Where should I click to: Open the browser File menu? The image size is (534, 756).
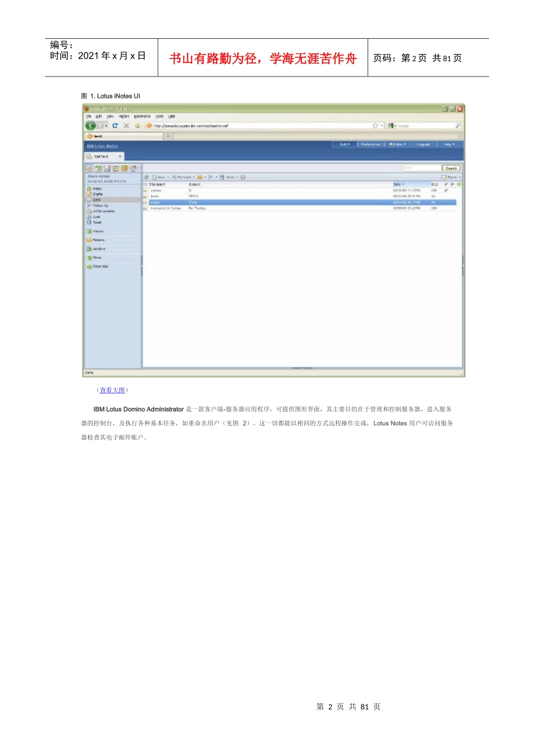point(88,116)
